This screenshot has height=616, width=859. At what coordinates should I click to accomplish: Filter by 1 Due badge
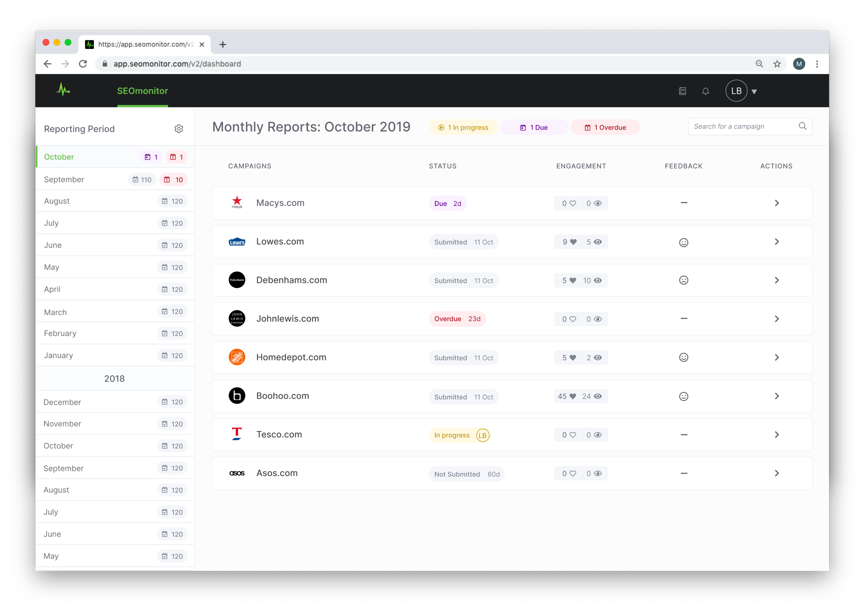(534, 127)
